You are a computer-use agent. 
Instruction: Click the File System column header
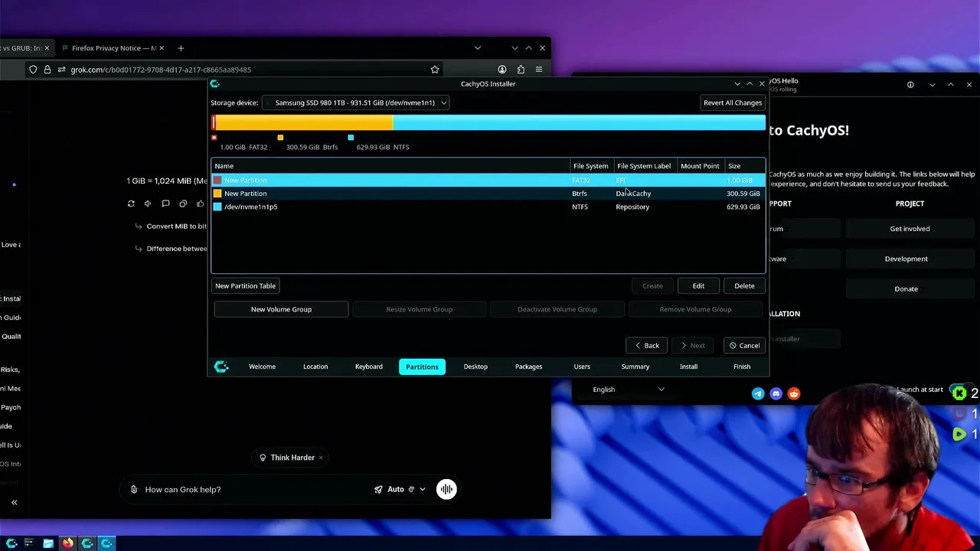point(591,166)
